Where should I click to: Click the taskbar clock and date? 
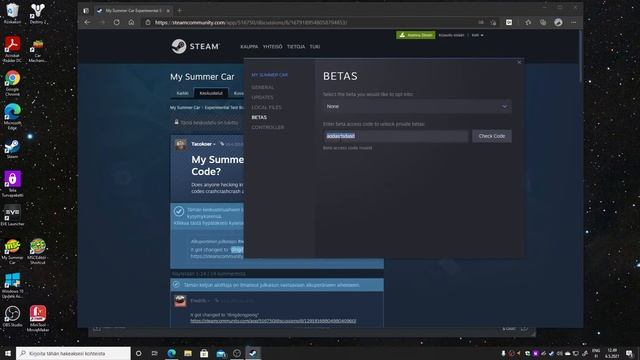tap(612, 353)
